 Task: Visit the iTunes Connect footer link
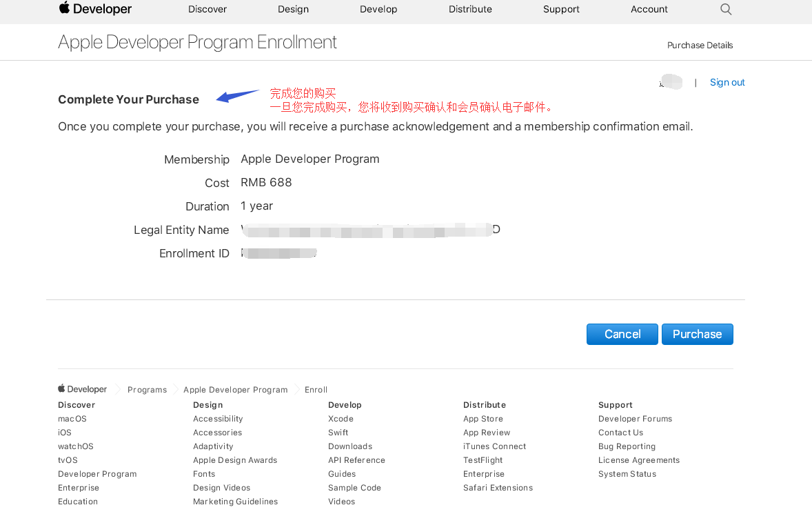point(494,446)
